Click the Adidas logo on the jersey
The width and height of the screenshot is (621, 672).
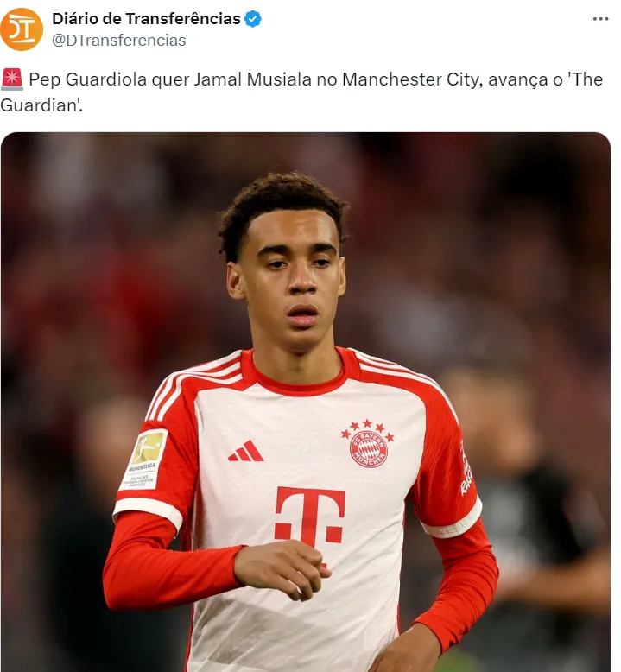[x=246, y=451]
